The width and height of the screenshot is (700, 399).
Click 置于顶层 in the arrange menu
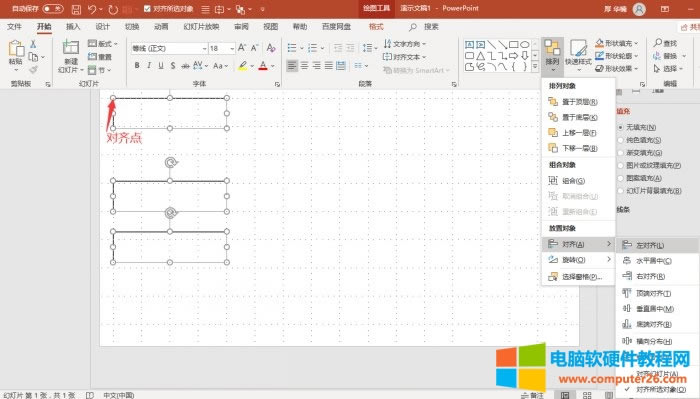point(579,102)
